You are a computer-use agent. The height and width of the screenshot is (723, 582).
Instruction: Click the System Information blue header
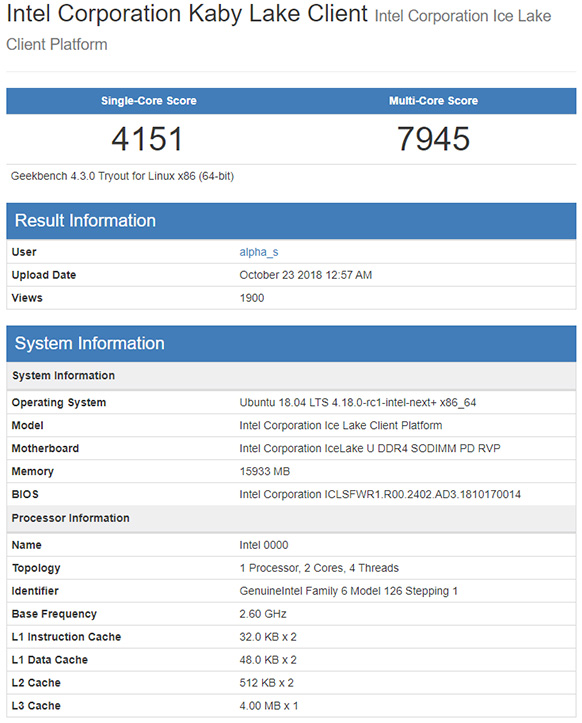(291, 344)
